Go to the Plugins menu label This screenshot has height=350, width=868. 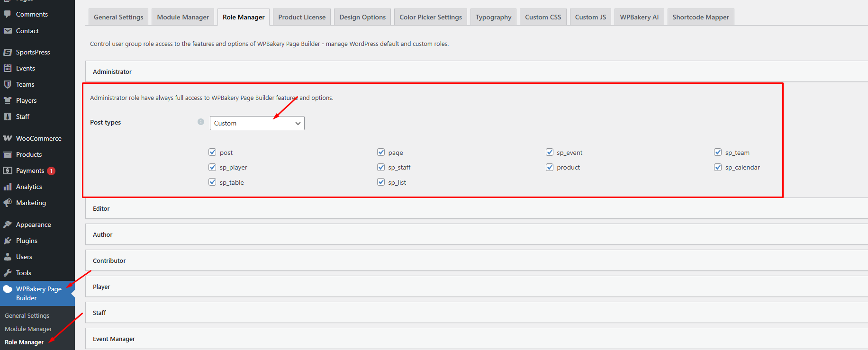pyautogui.click(x=27, y=241)
